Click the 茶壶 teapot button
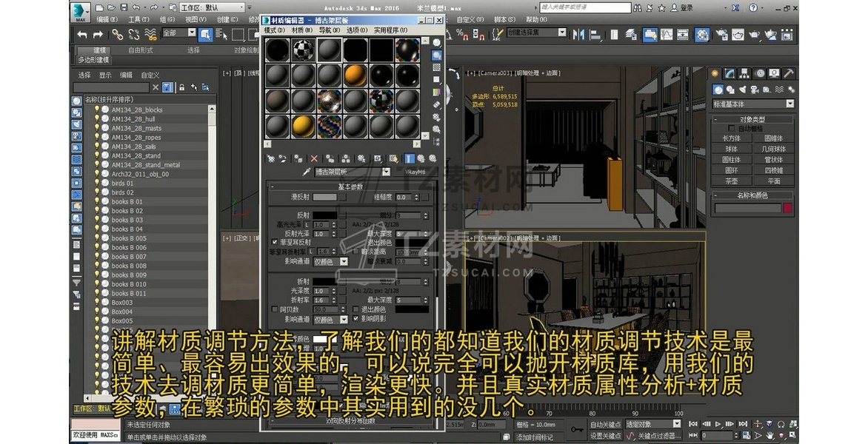 click(x=731, y=181)
